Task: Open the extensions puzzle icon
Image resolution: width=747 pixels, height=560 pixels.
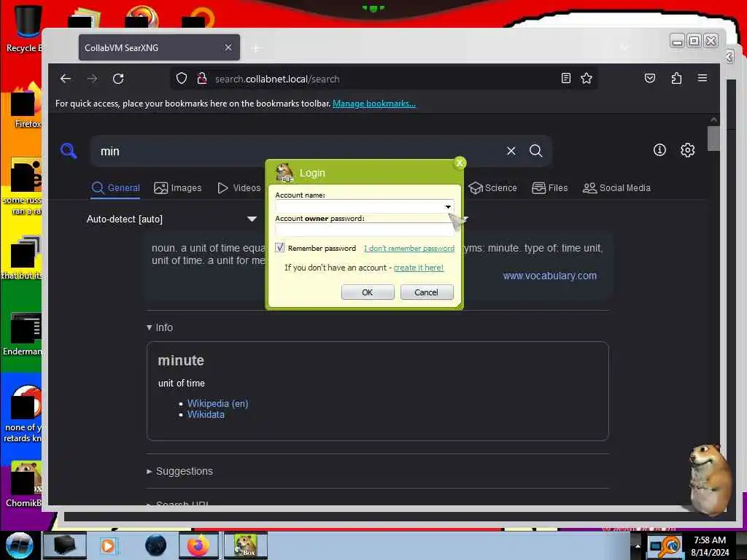Action: [x=676, y=78]
